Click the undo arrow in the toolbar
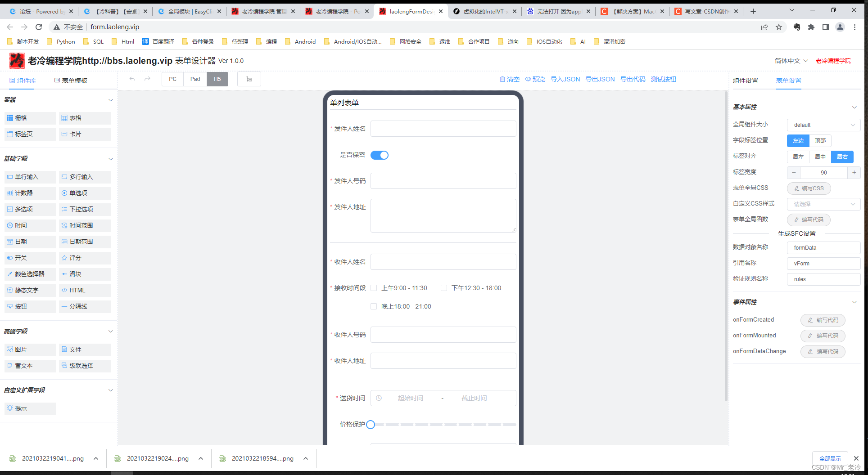The height and width of the screenshot is (475, 868). [x=132, y=79]
